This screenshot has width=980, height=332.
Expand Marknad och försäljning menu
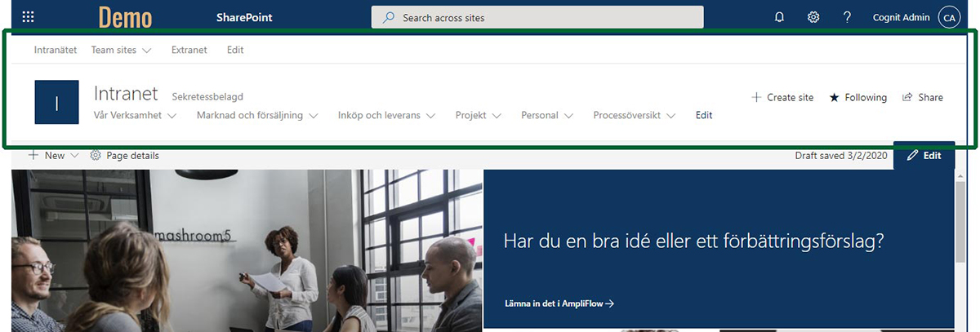point(257,116)
